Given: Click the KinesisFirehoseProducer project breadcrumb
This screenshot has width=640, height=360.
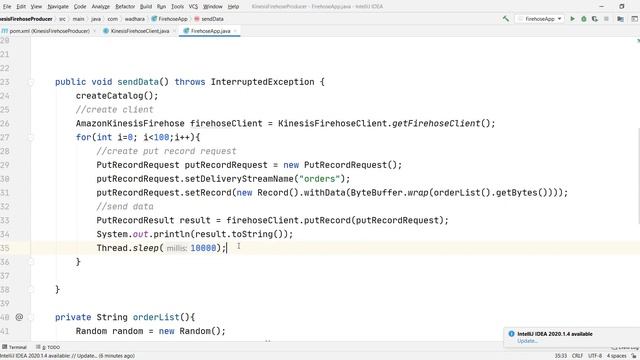Looking at the screenshot, I should (26, 19).
